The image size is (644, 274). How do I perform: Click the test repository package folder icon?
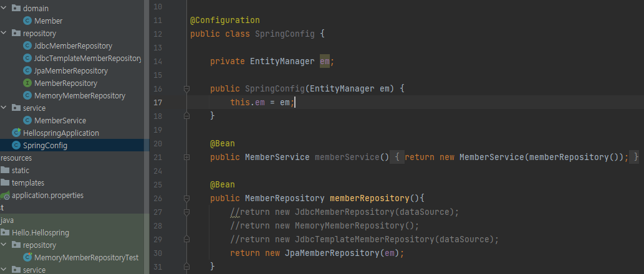coord(16,245)
